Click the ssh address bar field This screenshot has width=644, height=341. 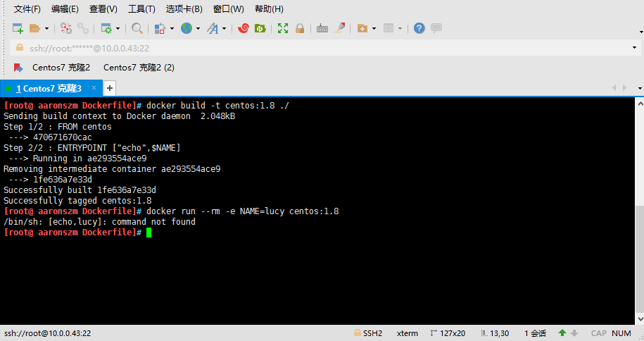coord(324,48)
